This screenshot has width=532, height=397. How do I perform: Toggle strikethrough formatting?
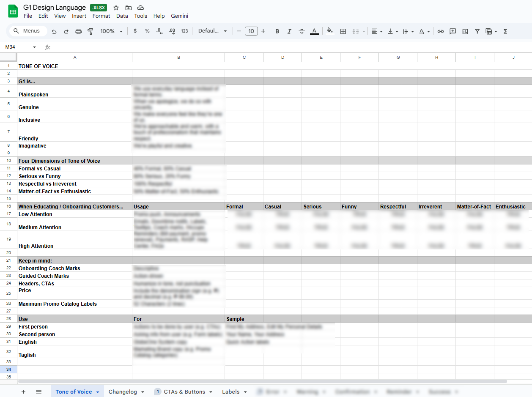[x=302, y=31]
